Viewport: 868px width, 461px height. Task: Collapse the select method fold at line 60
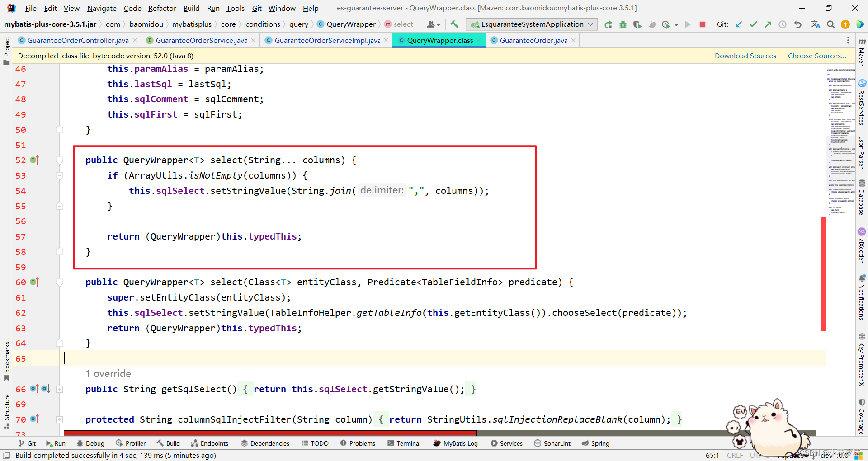pos(60,282)
